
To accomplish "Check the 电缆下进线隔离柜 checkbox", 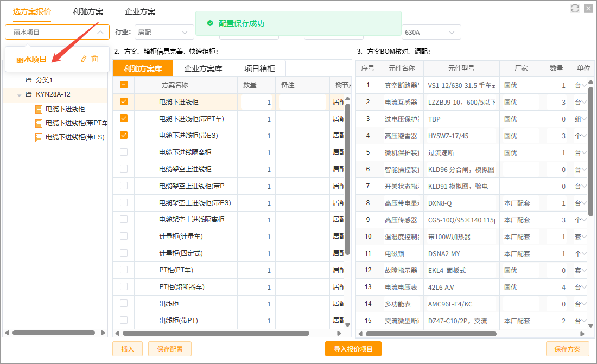I will pos(124,152).
